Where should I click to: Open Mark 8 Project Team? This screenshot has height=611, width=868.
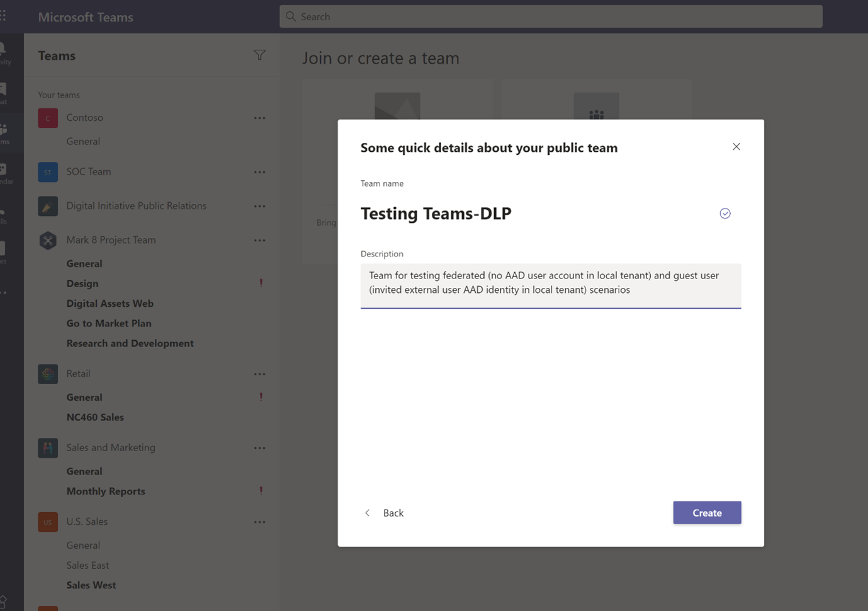[111, 240]
